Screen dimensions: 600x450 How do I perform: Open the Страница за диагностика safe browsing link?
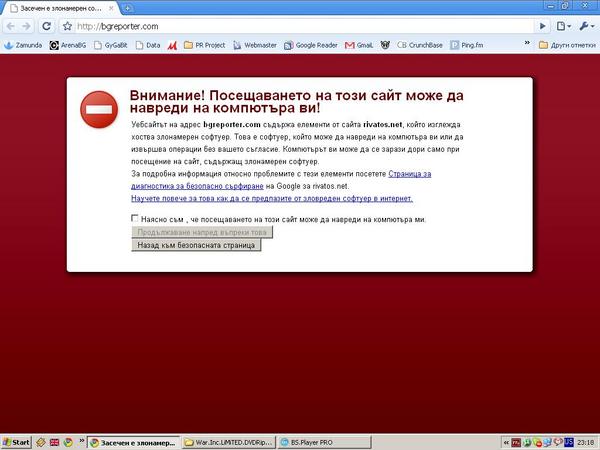281,180
